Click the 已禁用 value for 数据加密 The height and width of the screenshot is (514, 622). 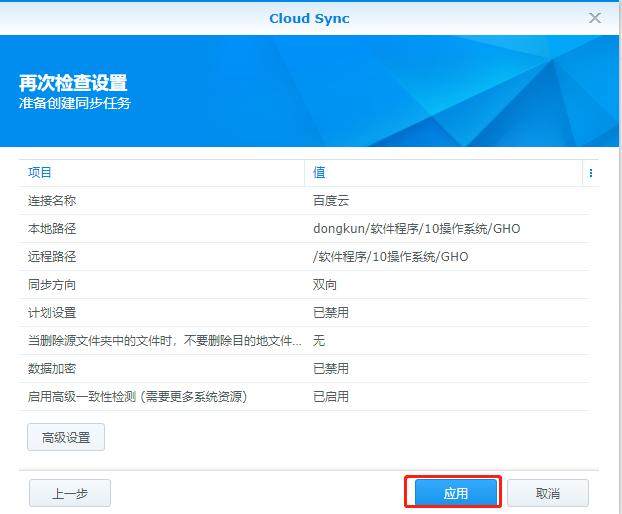[331, 368]
